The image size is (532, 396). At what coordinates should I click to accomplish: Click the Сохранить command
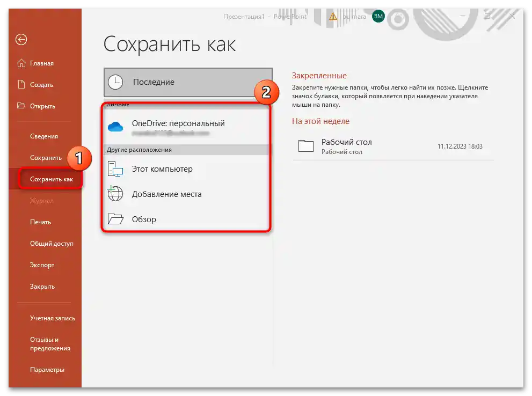tap(45, 157)
